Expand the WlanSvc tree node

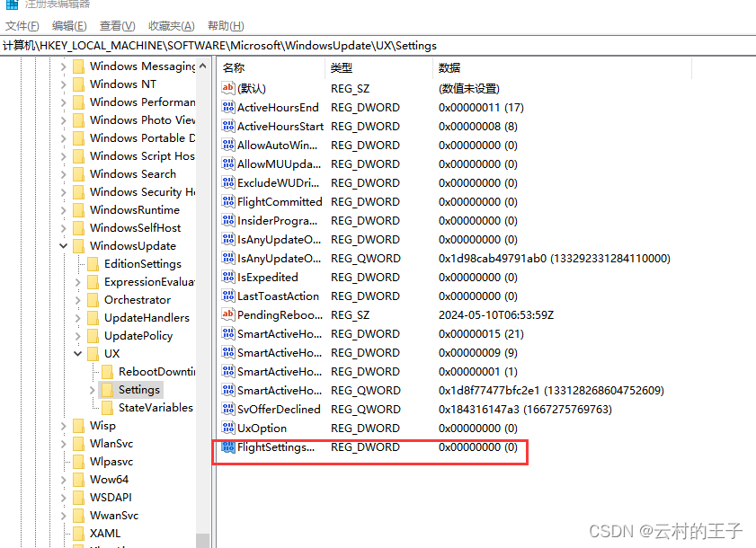point(63,444)
